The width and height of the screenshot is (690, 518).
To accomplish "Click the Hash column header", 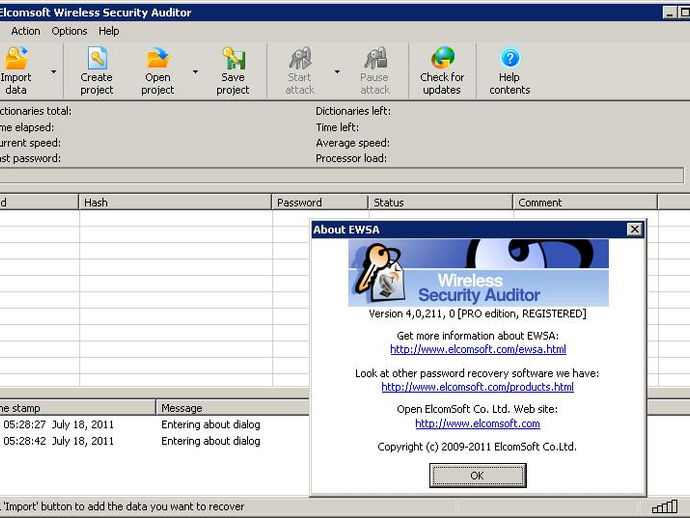I will 175,202.
